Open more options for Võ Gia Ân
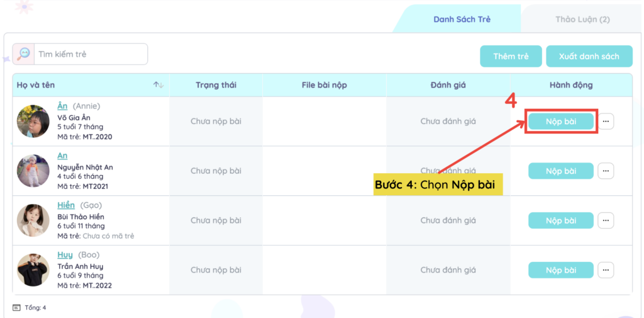 (x=606, y=122)
